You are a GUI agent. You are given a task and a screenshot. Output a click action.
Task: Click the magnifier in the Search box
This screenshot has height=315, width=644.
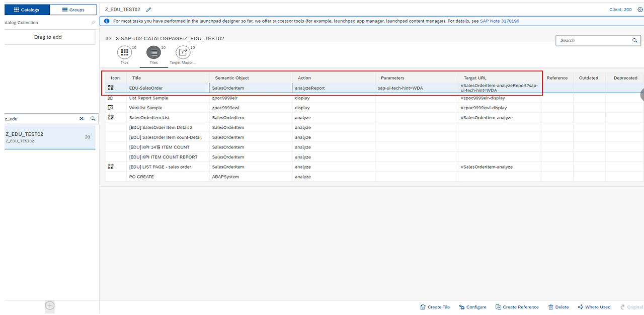[635, 40]
